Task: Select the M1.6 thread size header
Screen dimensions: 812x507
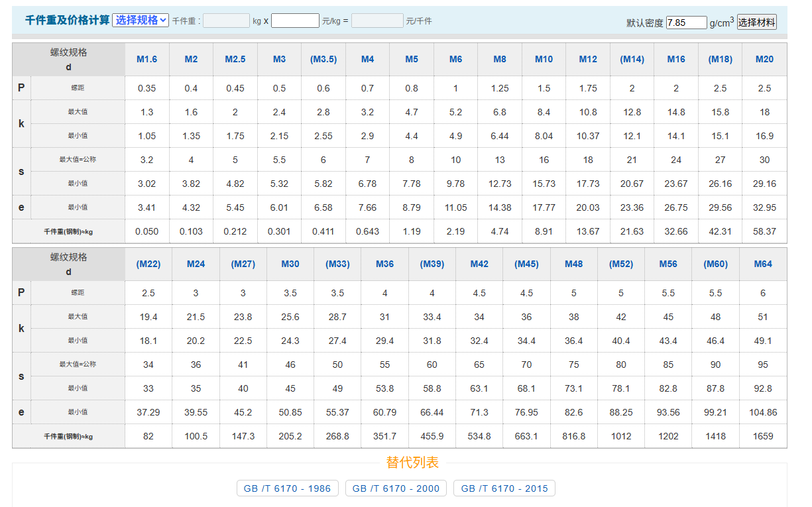Action: [x=147, y=59]
